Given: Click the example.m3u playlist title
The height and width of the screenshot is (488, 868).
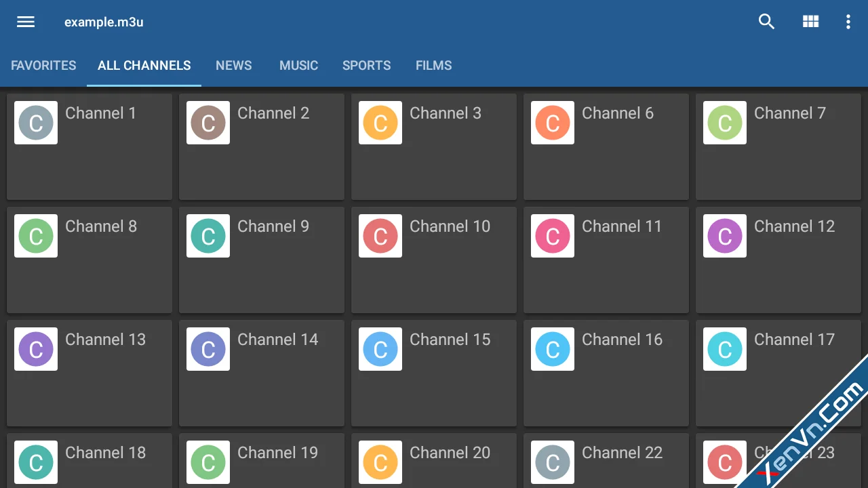Looking at the screenshot, I should (x=104, y=22).
